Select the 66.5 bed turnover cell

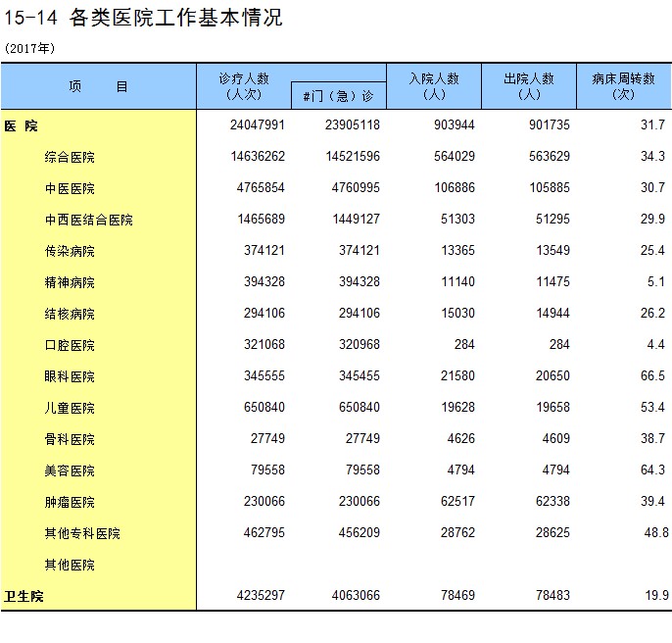[652, 376]
